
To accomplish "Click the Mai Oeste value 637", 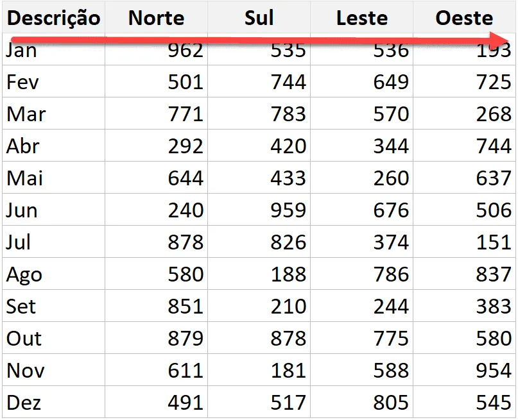I will [464, 178].
